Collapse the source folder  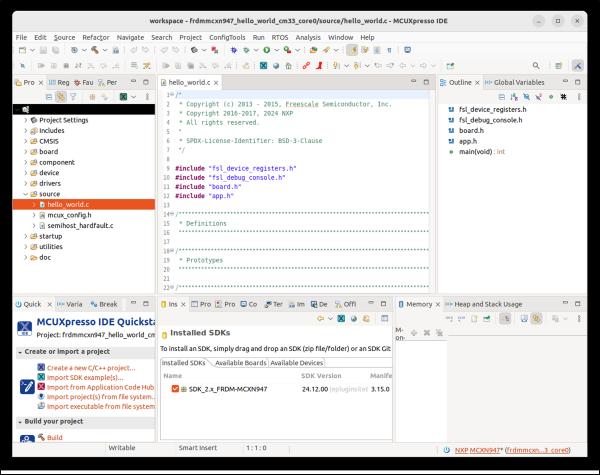[x=27, y=193]
